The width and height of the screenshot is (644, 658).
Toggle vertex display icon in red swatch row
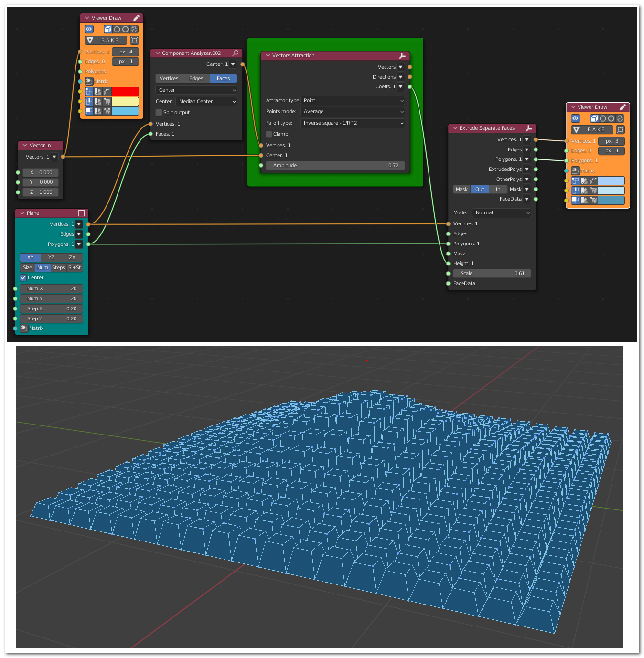(89, 91)
